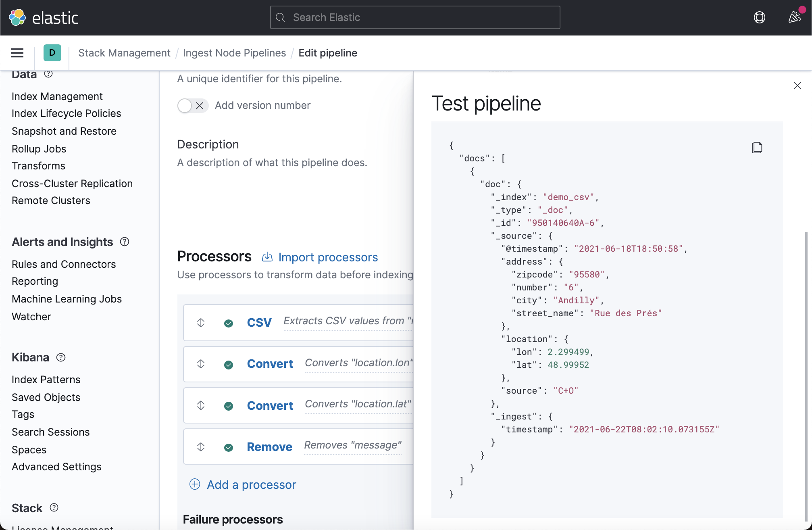This screenshot has width=812, height=530.
Task: Open the main navigation hamburger menu
Action: click(17, 53)
